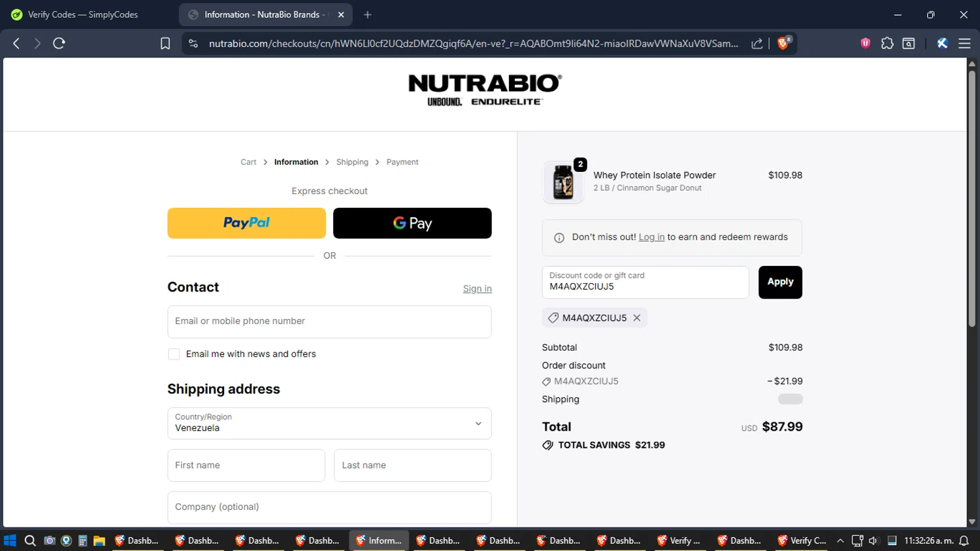Click the Information breadcrumb step
The height and width of the screenshot is (551, 980).
(x=296, y=162)
